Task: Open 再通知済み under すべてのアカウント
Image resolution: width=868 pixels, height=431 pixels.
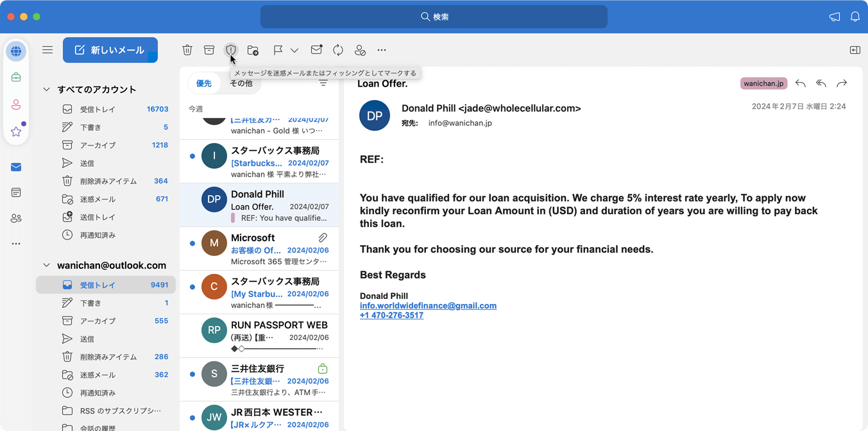Action: click(106, 235)
